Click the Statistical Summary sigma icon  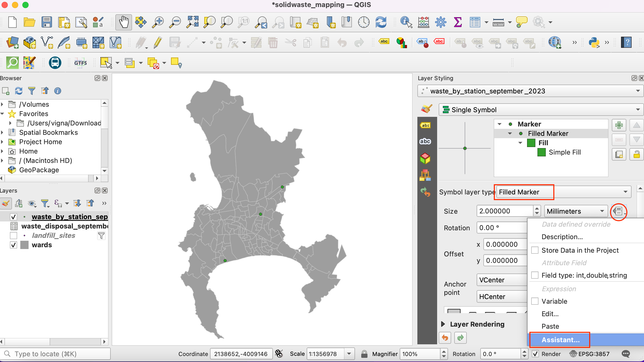(458, 22)
